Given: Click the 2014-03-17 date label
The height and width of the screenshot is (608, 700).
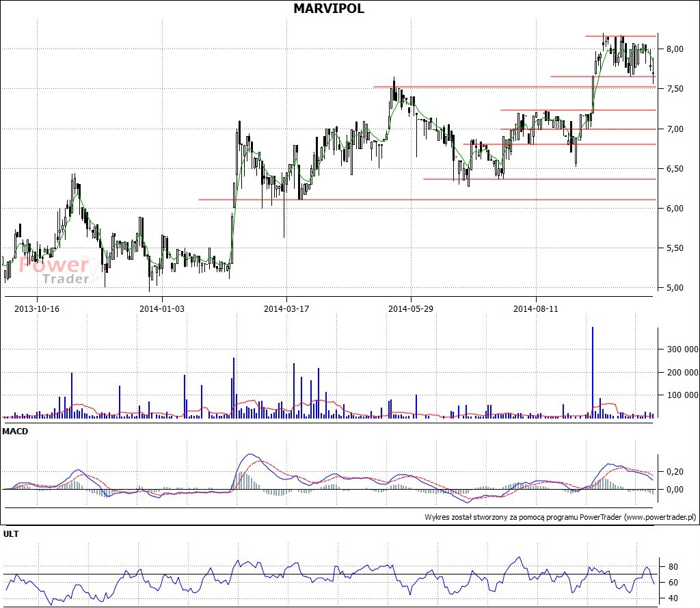Looking at the screenshot, I should pyautogui.click(x=286, y=308).
